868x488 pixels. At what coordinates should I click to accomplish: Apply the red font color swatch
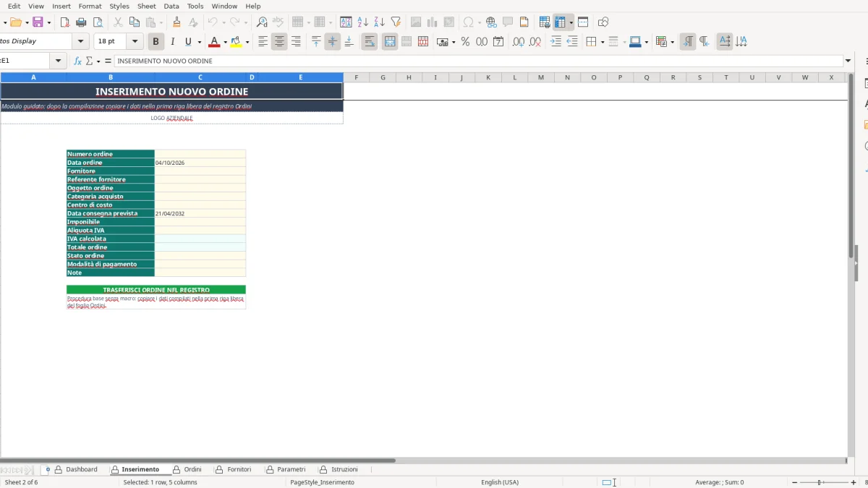[x=213, y=42]
